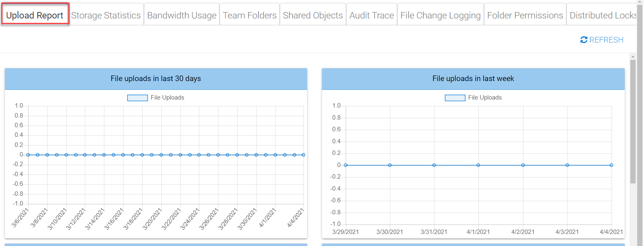Open the Folder Permissions tab

(x=525, y=15)
